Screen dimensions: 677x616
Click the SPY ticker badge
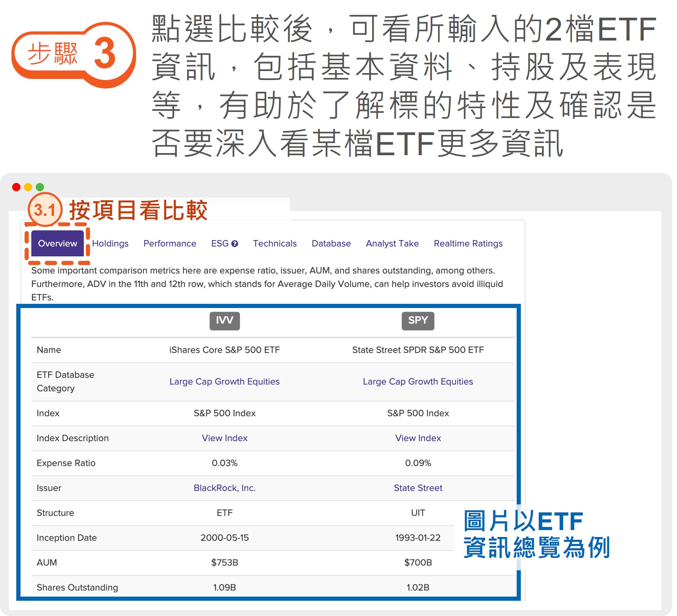tap(418, 320)
